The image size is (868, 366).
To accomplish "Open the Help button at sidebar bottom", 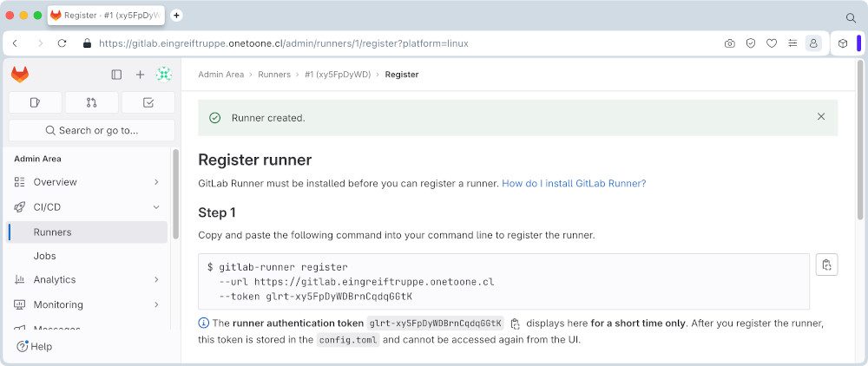I will (x=35, y=347).
